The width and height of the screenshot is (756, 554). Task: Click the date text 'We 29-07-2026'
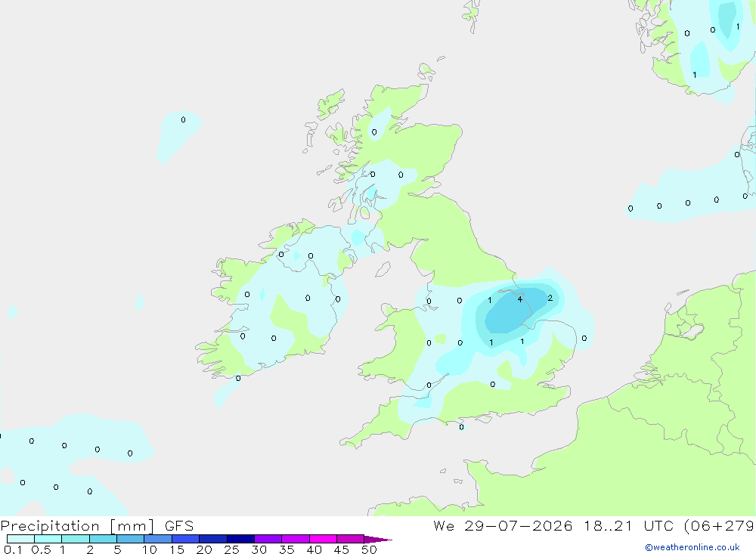503,525
